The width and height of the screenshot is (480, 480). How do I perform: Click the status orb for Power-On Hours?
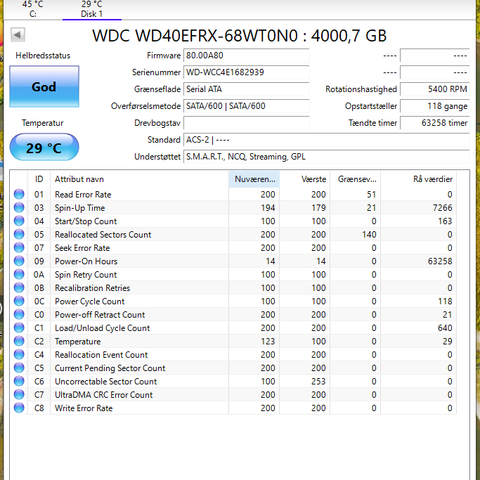[19, 261]
